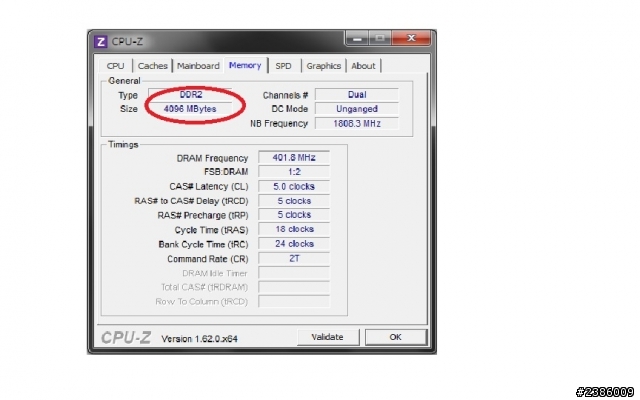Click the NB Frequency value field
640x400 pixels.
pos(357,123)
